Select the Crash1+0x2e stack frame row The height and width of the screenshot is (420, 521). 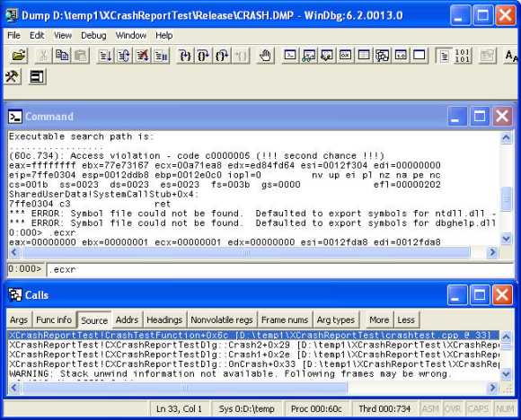click(x=253, y=354)
